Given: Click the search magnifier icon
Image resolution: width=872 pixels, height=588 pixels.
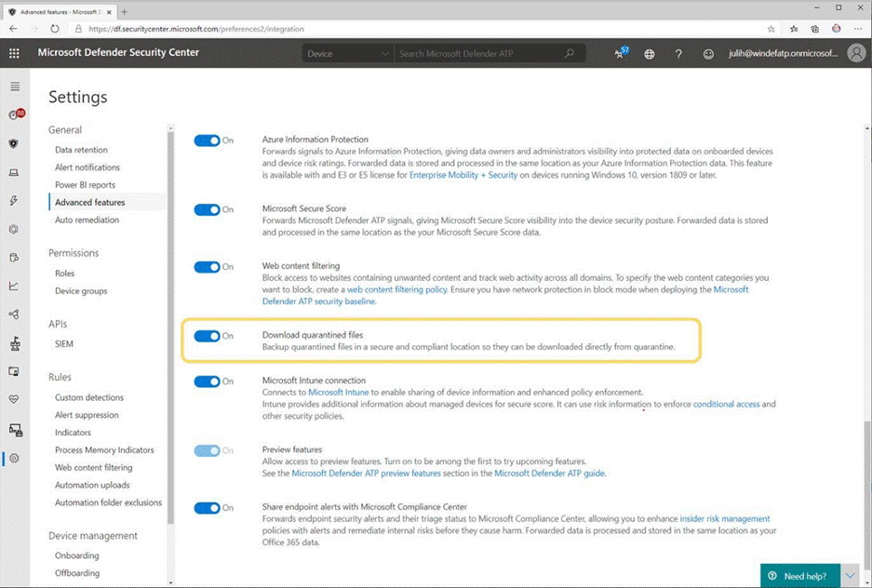Looking at the screenshot, I should (x=569, y=53).
